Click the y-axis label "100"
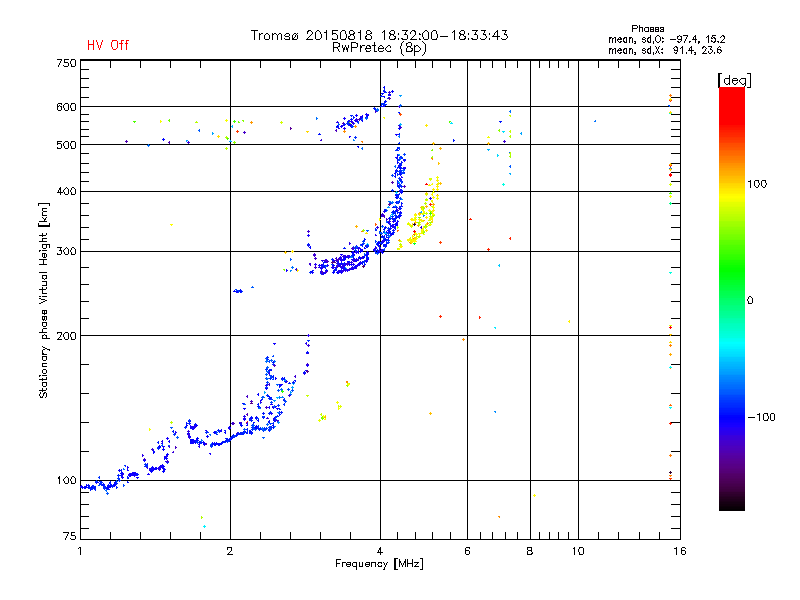The image size is (800, 600). (x=66, y=481)
